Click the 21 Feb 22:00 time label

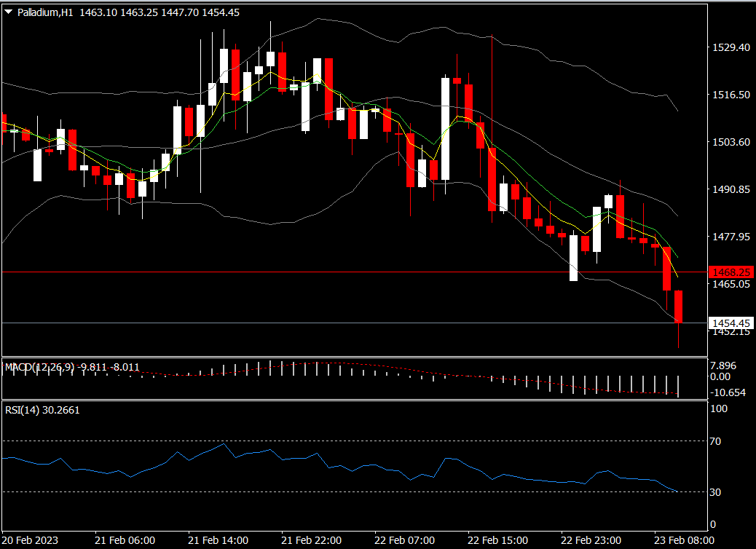(x=311, y=540)
